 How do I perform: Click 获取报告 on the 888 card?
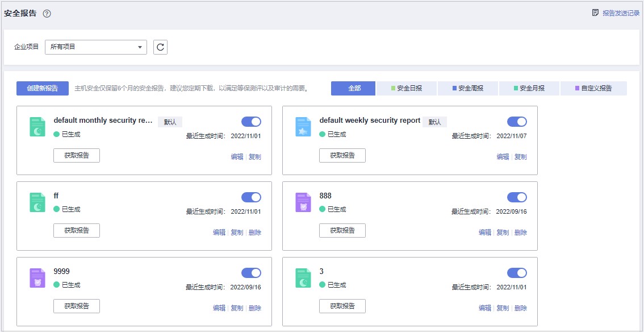[342, 230]
